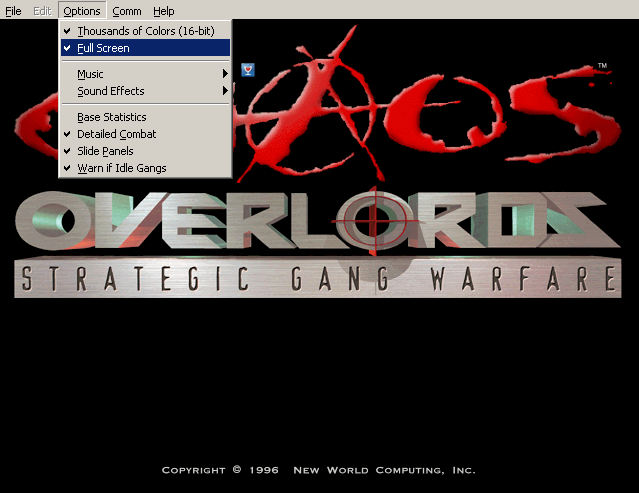Click the Overlords crosshair logo
This screenshot has width=639, height=493.
(373, 221)
